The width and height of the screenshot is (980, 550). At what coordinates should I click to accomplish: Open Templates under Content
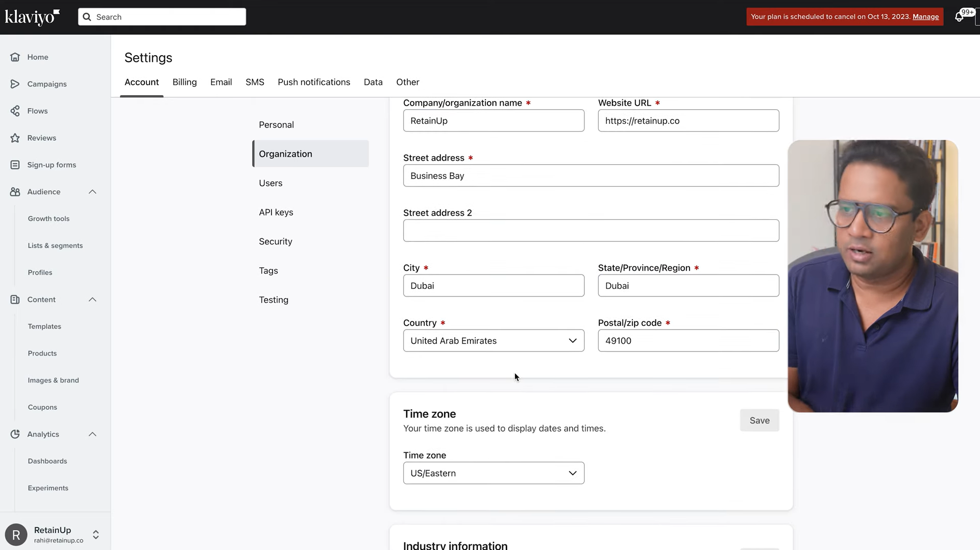coord(44,327)
